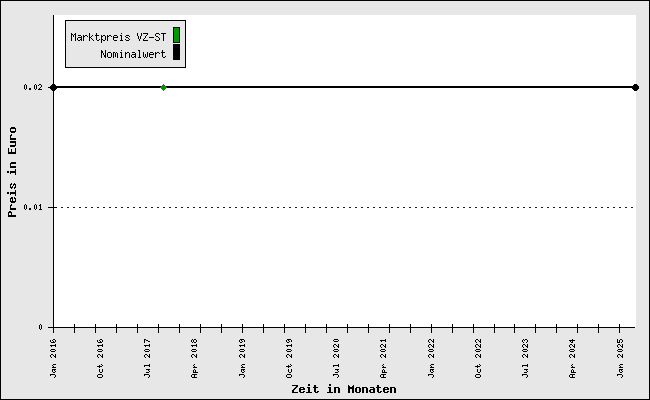The image size is (650, 400).
Task: Click the 0.01 y-axis value
Action: click(33, 207)
